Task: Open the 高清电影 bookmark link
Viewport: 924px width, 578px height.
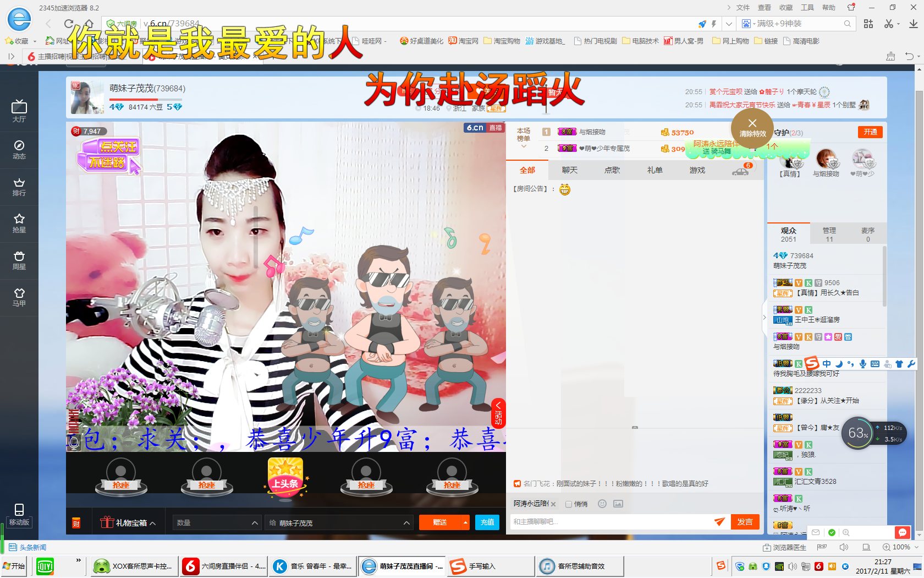Action: 801,41
